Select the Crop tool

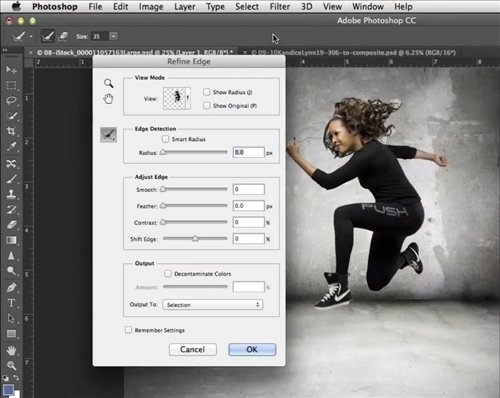tap(11, 131)
